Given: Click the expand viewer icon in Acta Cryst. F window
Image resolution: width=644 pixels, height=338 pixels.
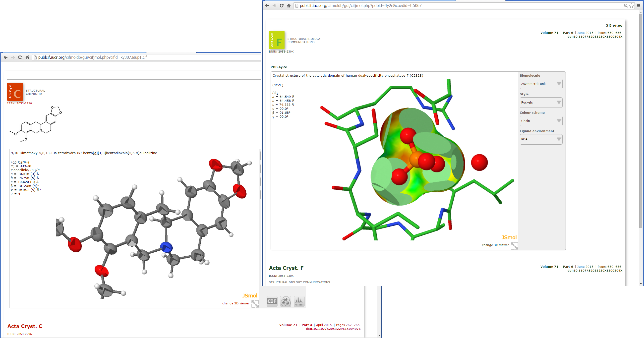Looking at the screenshot, I should click(514, 246).
